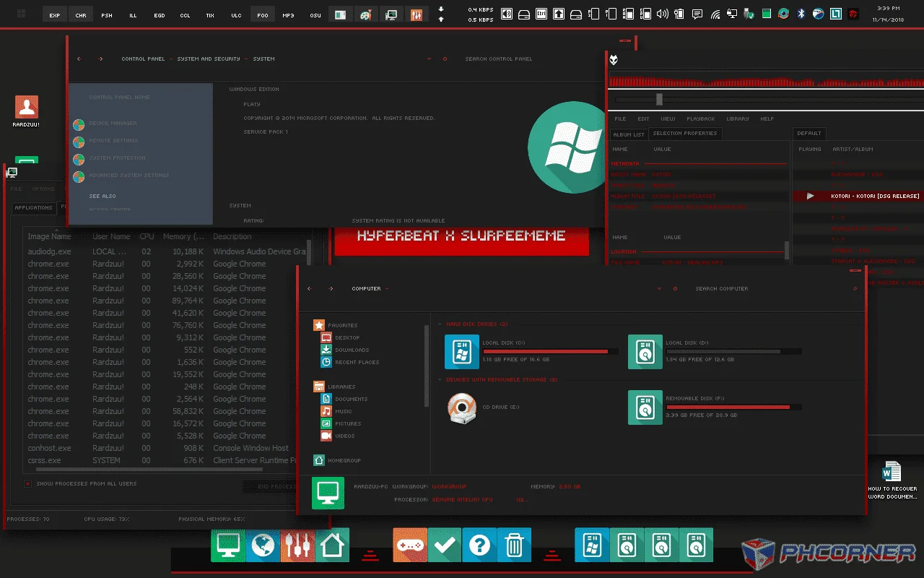
Task: Open the How to Recover Word Document file
Action: pos(892,480)
